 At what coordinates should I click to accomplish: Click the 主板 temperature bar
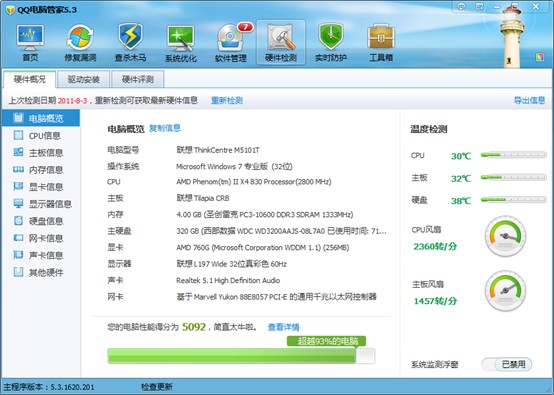[x=513, y=177]
